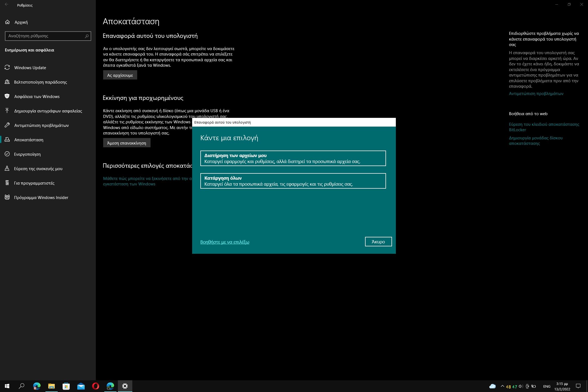The image size is (588, 392).
Task: Click Άμεση επανεκκίνηση for advanced startup
Action: [127, 143]
